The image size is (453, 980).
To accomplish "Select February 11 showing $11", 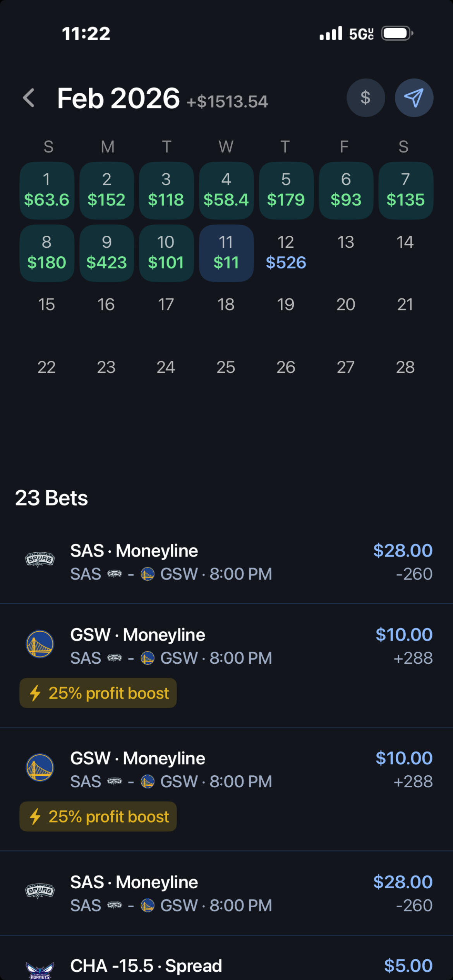I will point(226,253).
